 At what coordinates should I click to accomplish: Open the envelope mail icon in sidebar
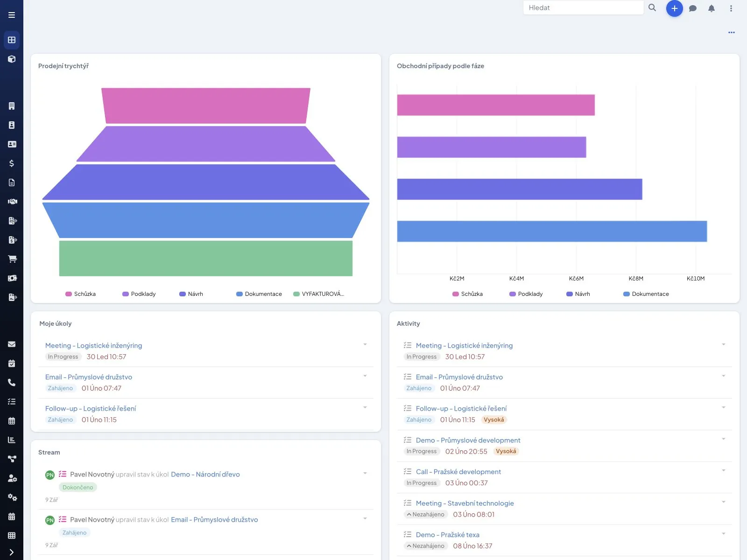[12, 344]
